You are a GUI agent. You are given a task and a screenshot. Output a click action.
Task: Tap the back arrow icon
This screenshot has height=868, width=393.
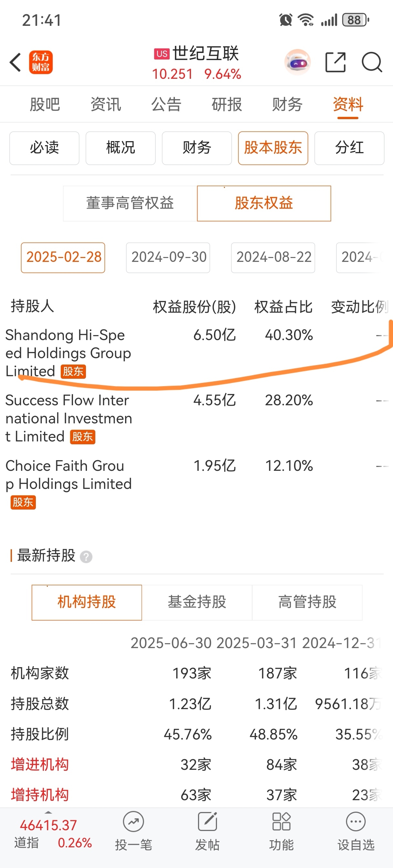(x=16, y=62)
